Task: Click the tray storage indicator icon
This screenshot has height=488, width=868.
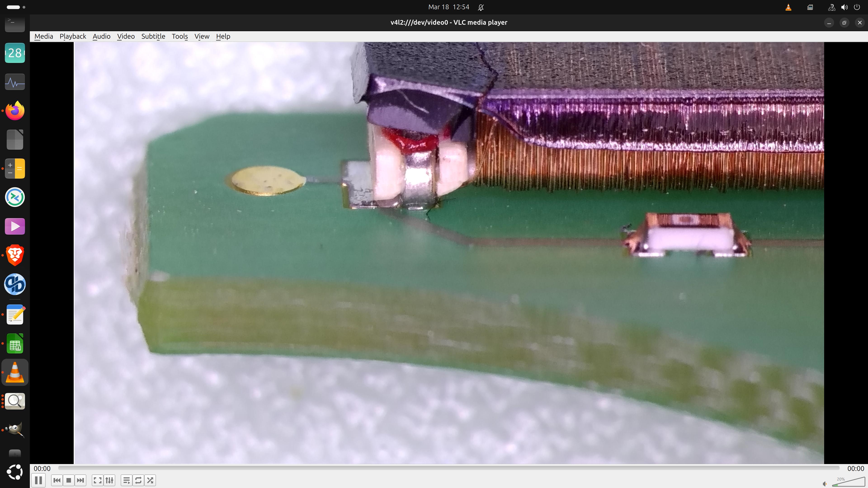Action: pos(810,7)
